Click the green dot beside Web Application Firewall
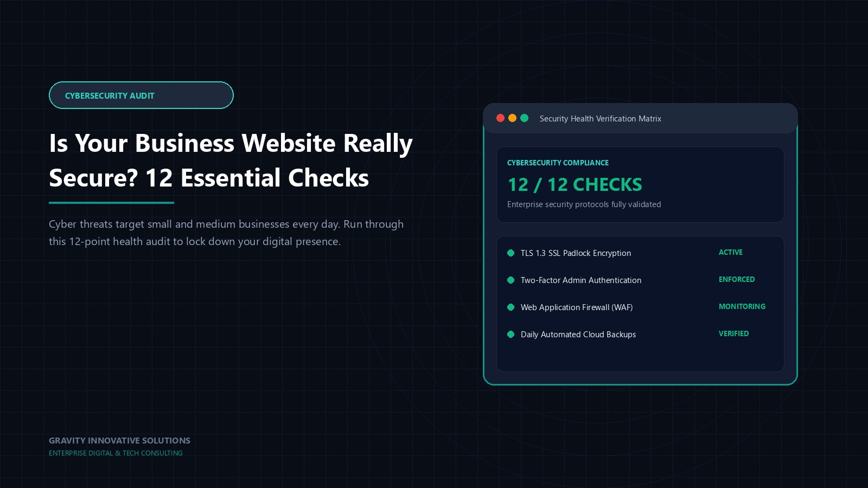 pos(510,307)
